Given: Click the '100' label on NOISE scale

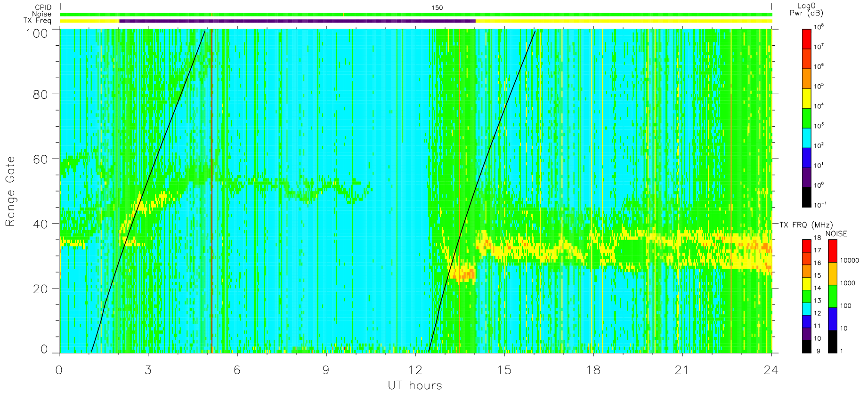Looking at the screenshot, I should (846, 305).
